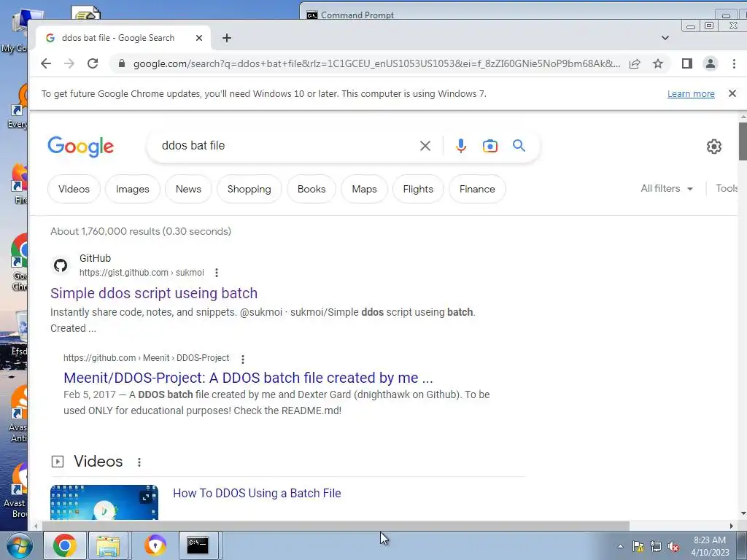Open Meenit/DDOS-Project result link
747x560 pixels.
[x=248, y=378]
